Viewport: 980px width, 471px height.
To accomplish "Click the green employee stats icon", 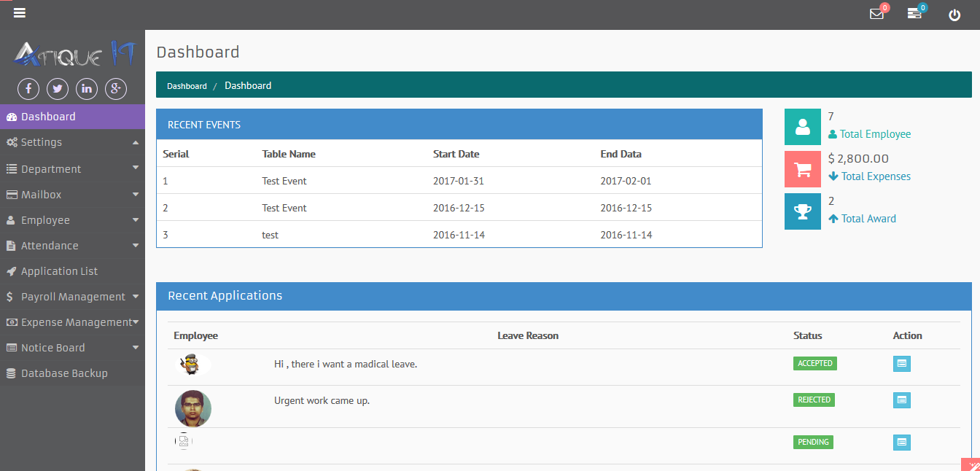I will (803, 127).
